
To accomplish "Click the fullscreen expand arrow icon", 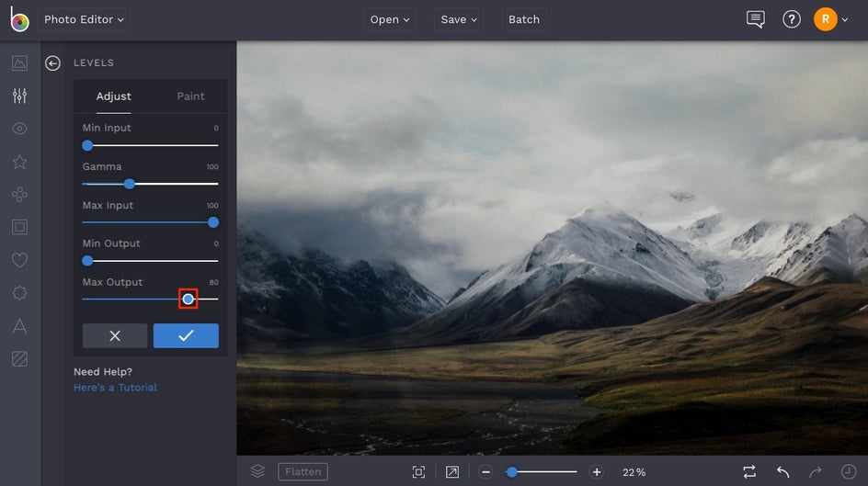I will (x=451, y=471).
